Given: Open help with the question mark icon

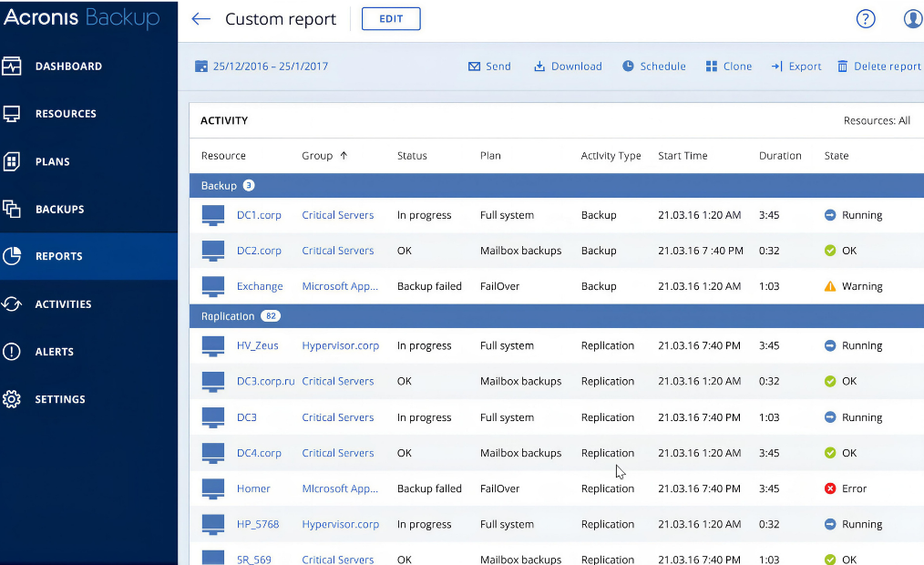Looking at the screenshot, I should click(865, 19).
